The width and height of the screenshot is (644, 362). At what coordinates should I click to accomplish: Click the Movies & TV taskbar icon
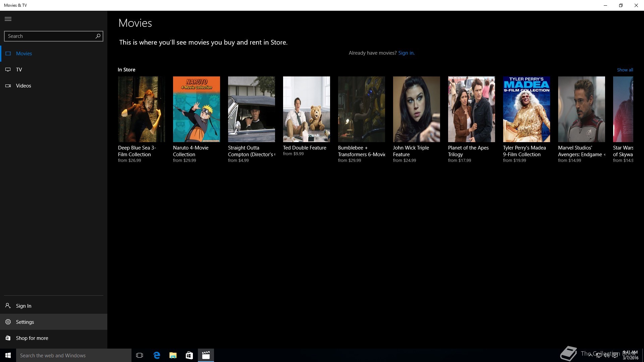(x=206, y=355)
